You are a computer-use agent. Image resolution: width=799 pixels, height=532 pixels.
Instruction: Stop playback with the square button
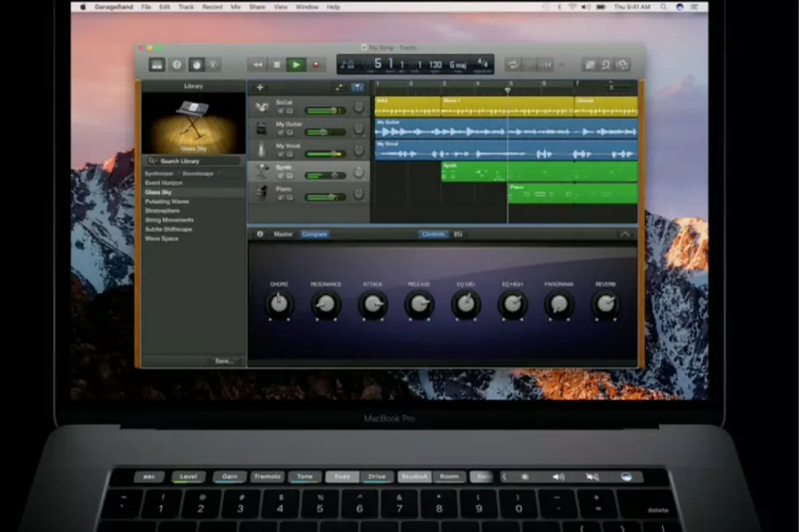[x=276, y=64]
